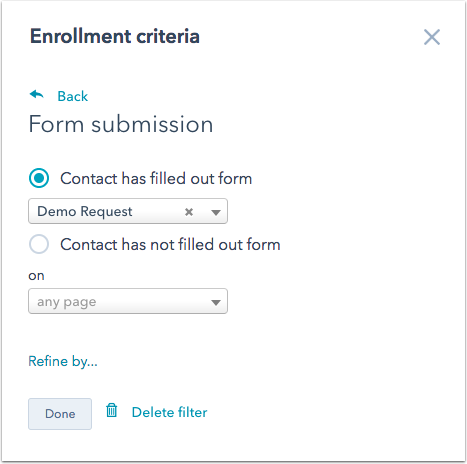This screenshot has width=467, height=464.
Task: Close the Enrollment criteria panel
Action: (x=432, y=37)
